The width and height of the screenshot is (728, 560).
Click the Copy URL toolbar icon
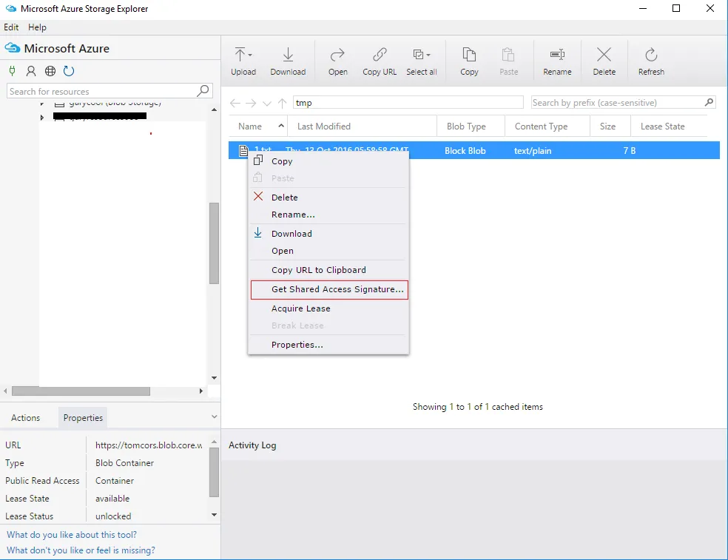(380, 55)
